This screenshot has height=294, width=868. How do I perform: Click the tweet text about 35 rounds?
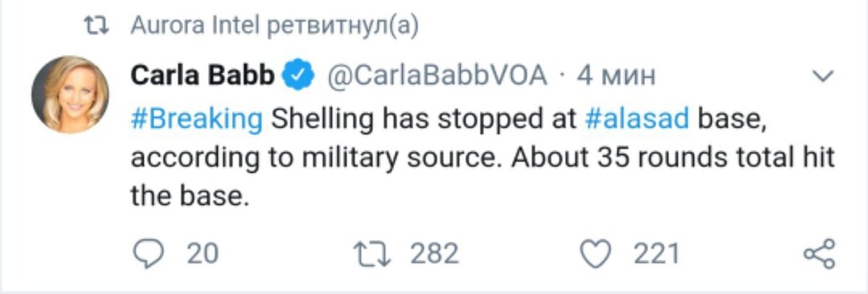click(x=482, y=157)
